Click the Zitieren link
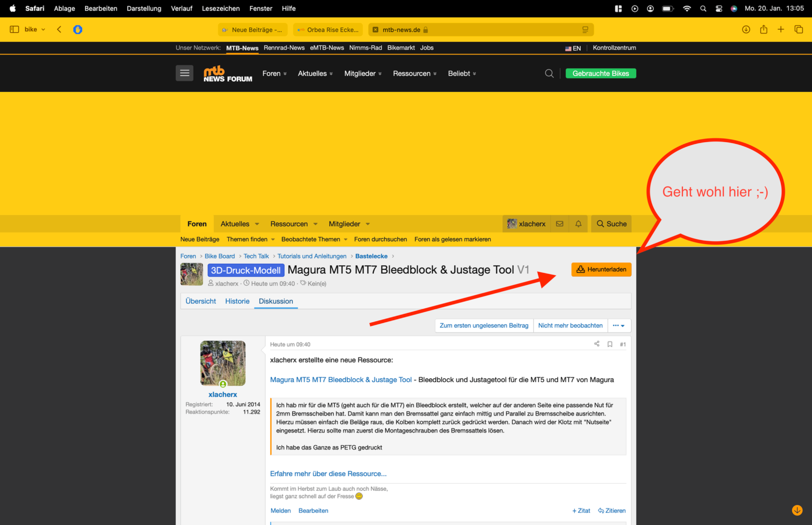This screenshot has width=812, height=525. (612, 510)
